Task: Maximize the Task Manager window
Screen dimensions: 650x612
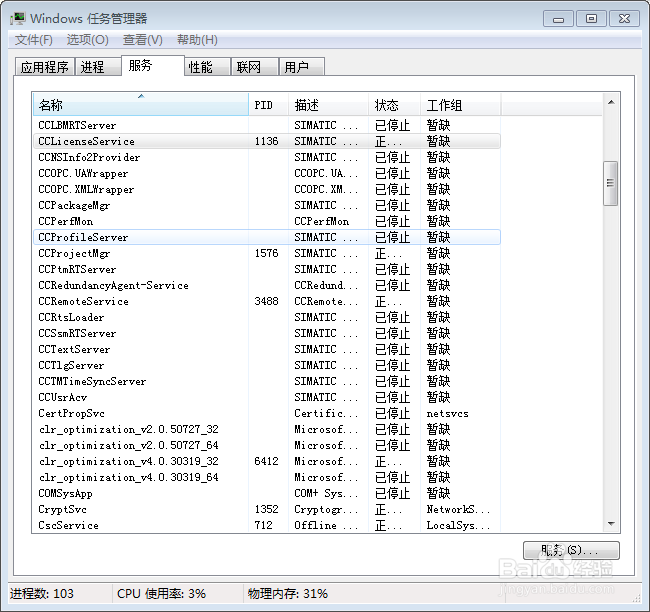Action: point(591,19)
